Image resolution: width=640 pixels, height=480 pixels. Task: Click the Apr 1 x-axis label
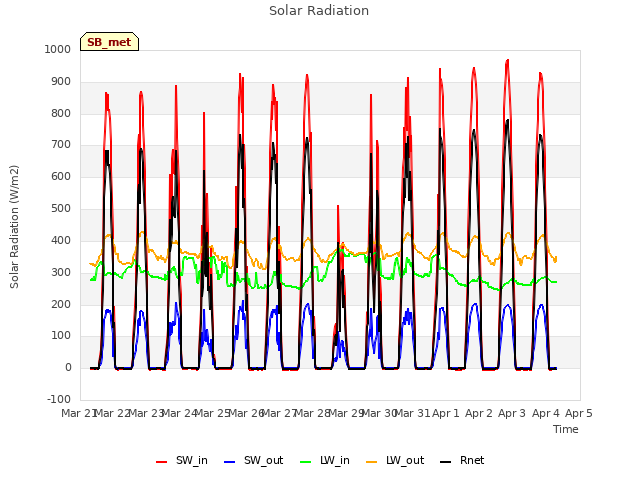[x=446, y=413]
